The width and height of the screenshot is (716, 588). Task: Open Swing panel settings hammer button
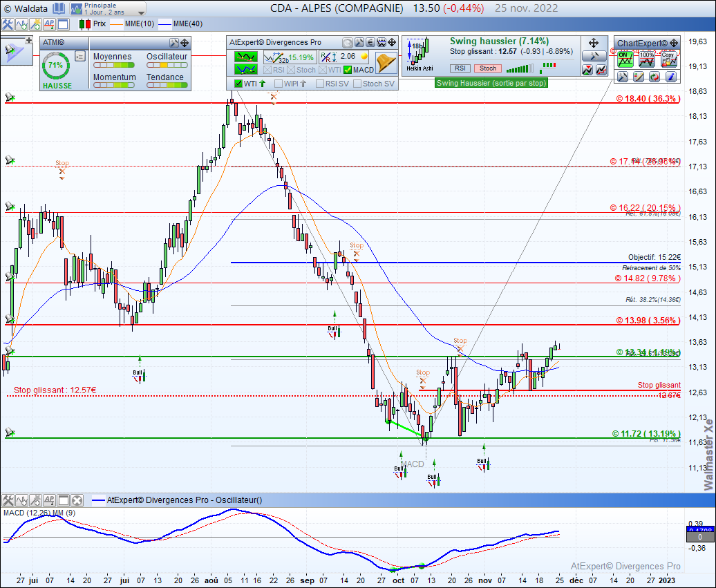pos(594,56)
